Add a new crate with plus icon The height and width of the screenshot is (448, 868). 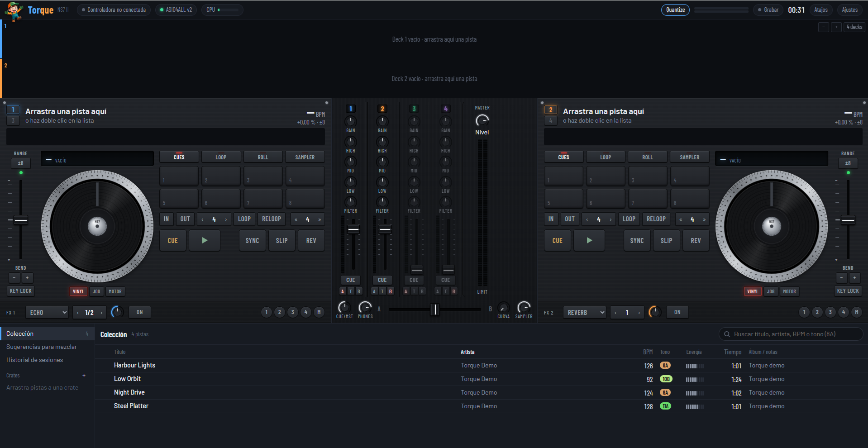pos(84,376)
